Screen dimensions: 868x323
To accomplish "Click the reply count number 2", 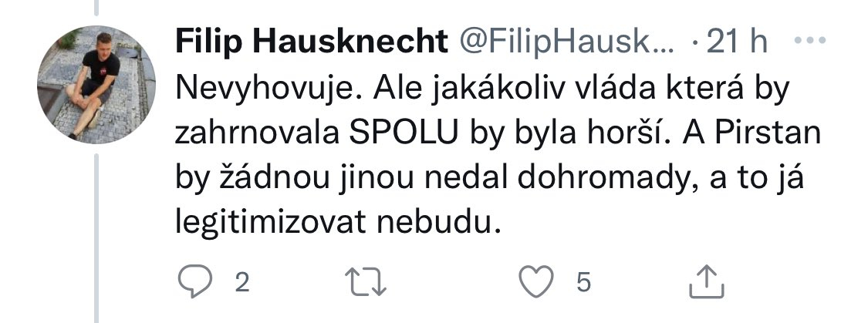I will [x=241, y=284].
